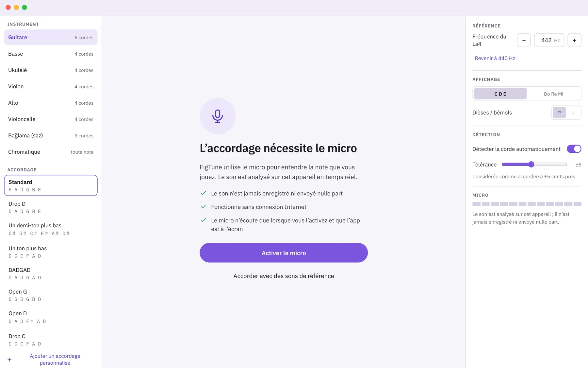Switch note display to Do Re Mi
Image resolution: width=588 pixels, height=368 pixels.
point(553,94)
